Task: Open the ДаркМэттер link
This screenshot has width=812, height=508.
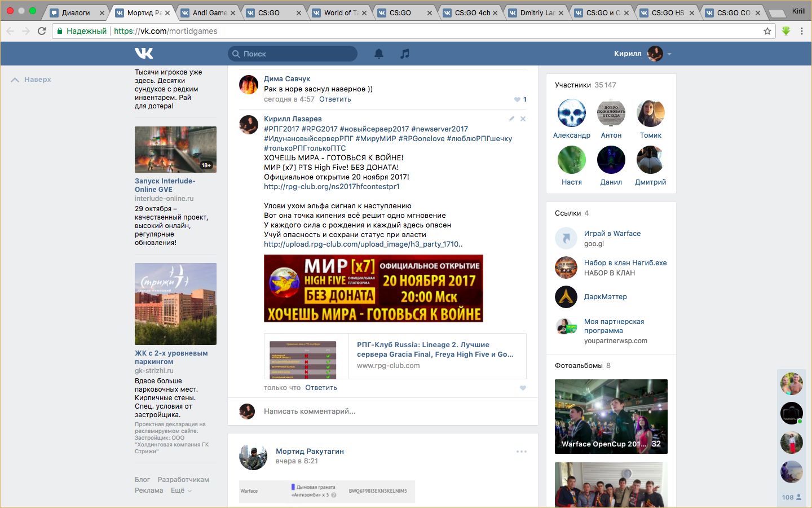Action: pos(606,297)
